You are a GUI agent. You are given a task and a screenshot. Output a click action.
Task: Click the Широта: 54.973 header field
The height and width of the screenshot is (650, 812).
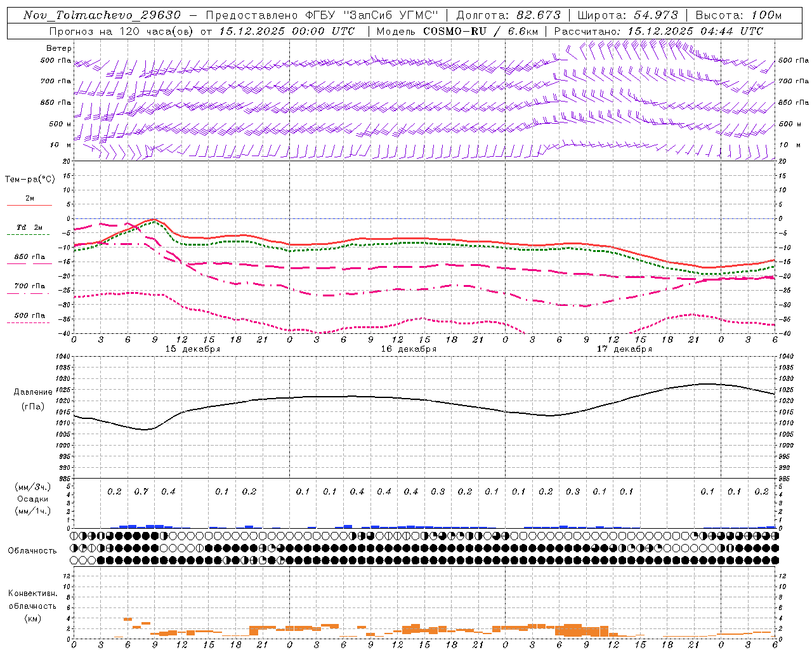[628, 15]
